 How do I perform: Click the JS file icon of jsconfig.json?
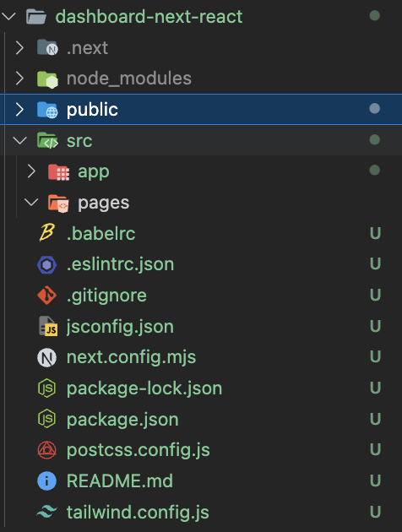(48, 327)
